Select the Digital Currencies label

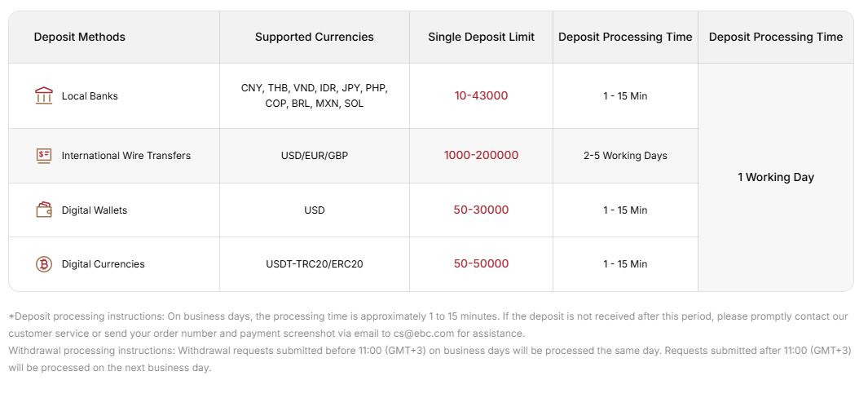click(103, 263)
